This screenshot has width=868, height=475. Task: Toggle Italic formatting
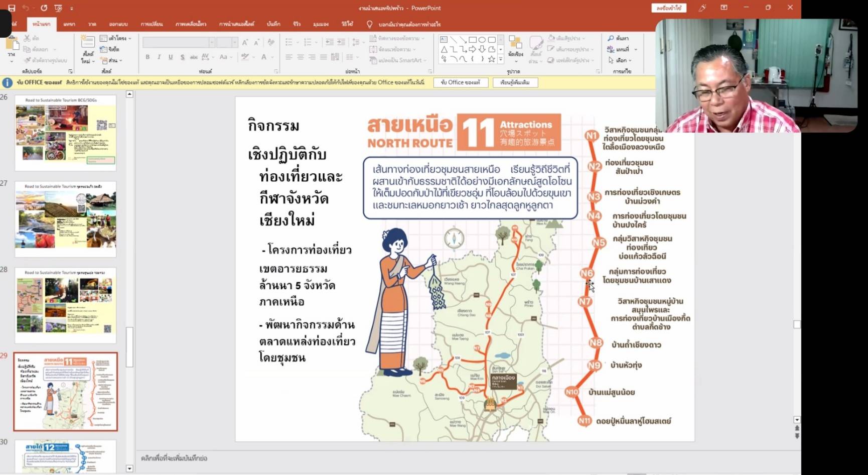pos(159,57)
